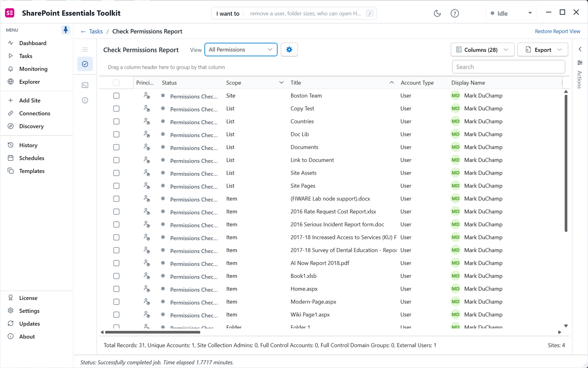Screen dimensions: 588x368
Task: Open the Scope column filter chevron
Action: [282, 82]
